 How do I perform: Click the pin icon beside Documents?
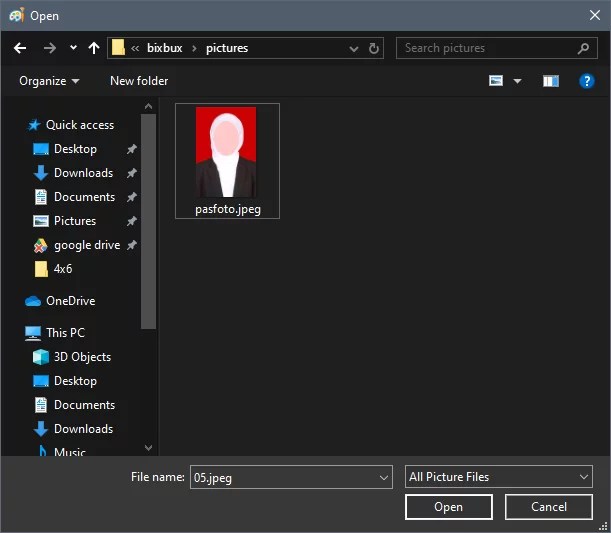point(132,197)
